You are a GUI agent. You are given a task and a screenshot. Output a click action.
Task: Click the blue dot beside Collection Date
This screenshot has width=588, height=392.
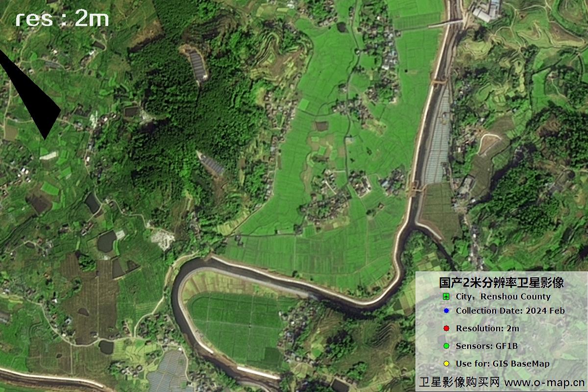(x=446, y=311)
